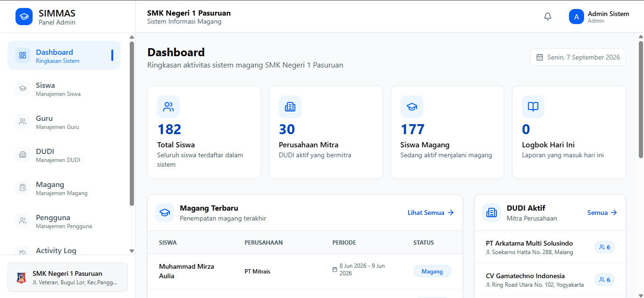
Task: Open the DUDI management menu
Action: (64, 154)
